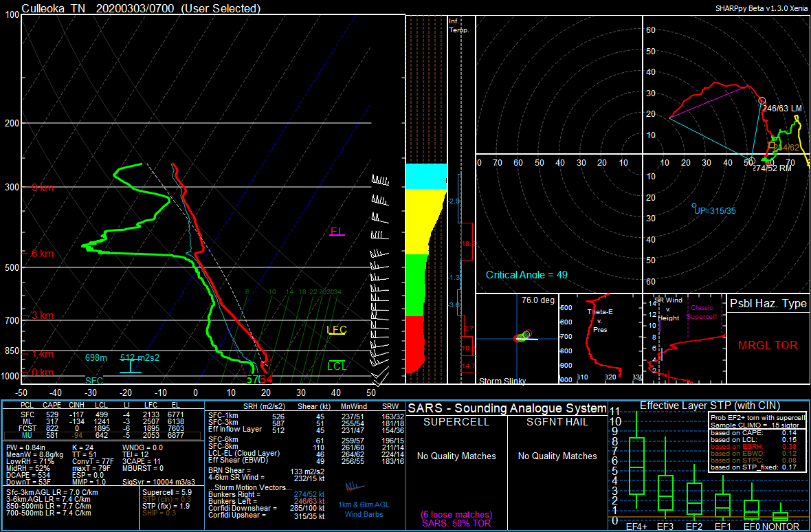Click the Culleoka TN sounding title
This screenshot has width=811, height=532.
(x=142, y=8)
